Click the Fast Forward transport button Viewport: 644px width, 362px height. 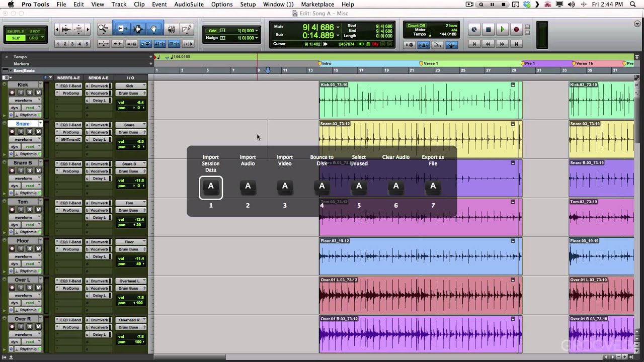[x=502, y=44]
